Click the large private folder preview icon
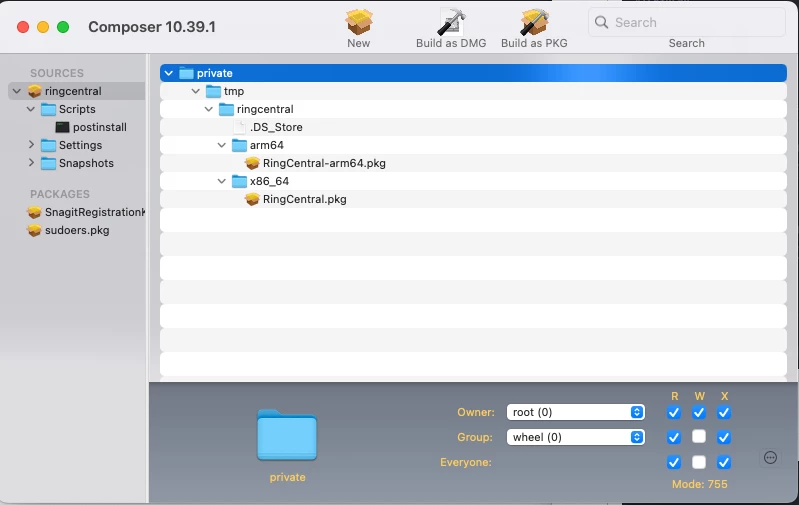The image size is (799, 505). [x=287, y=435]
